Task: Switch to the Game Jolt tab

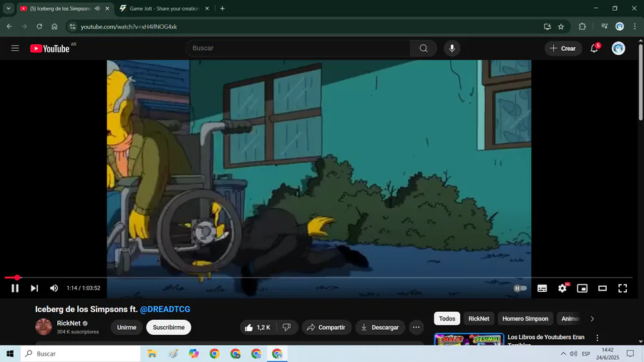Action: pyautogui.click(x=165, y=8)
